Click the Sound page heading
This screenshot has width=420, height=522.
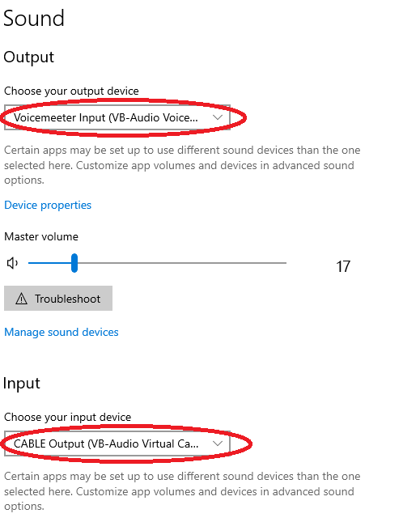tap(34, 19)
